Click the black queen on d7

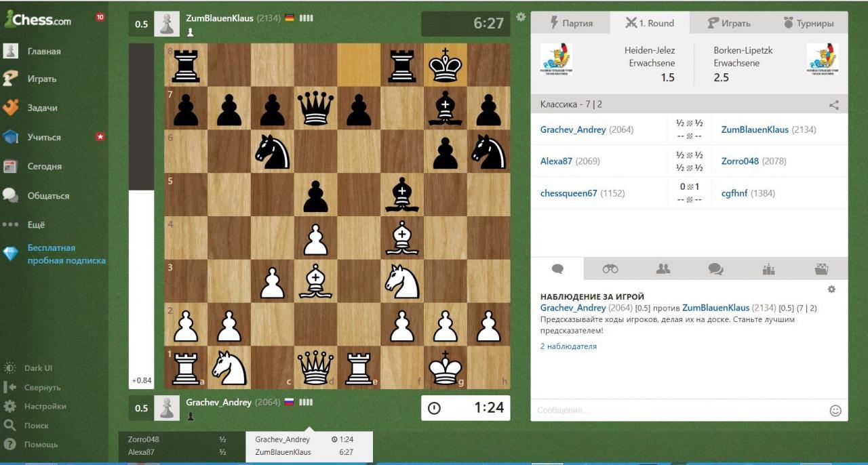[x=315, y=108]
